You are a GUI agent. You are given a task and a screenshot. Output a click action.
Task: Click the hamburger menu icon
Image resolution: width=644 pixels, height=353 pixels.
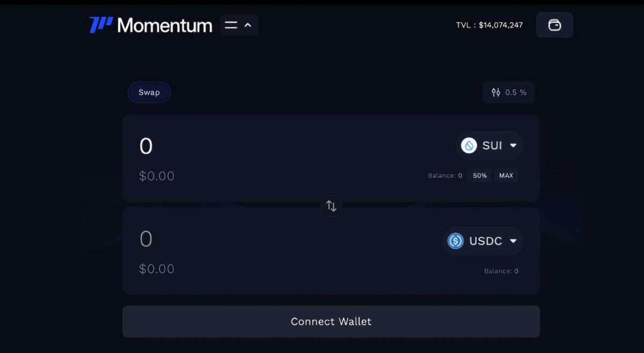click(x=231, y=25)
